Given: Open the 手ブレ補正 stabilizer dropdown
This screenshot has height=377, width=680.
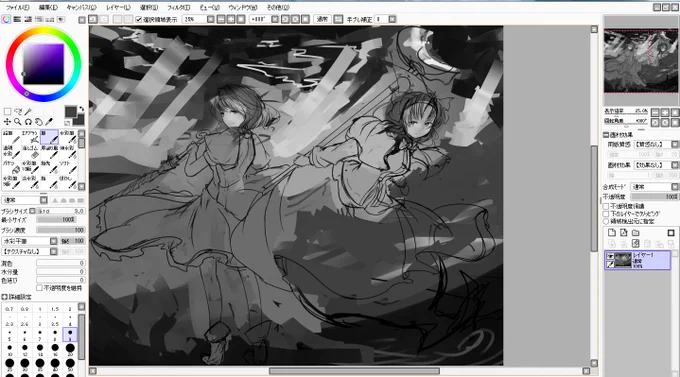Looking at the screenshot, I should [x=392, y=19].
